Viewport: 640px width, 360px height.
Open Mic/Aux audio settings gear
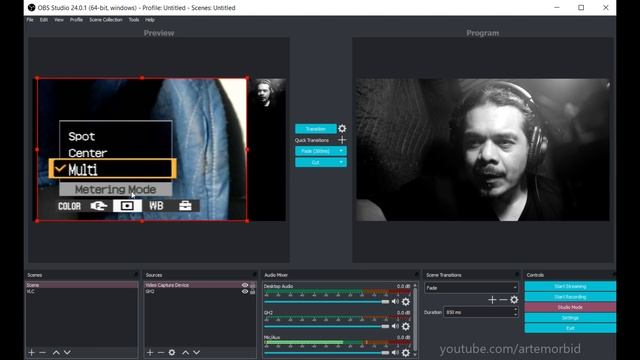tap(406, 353)
